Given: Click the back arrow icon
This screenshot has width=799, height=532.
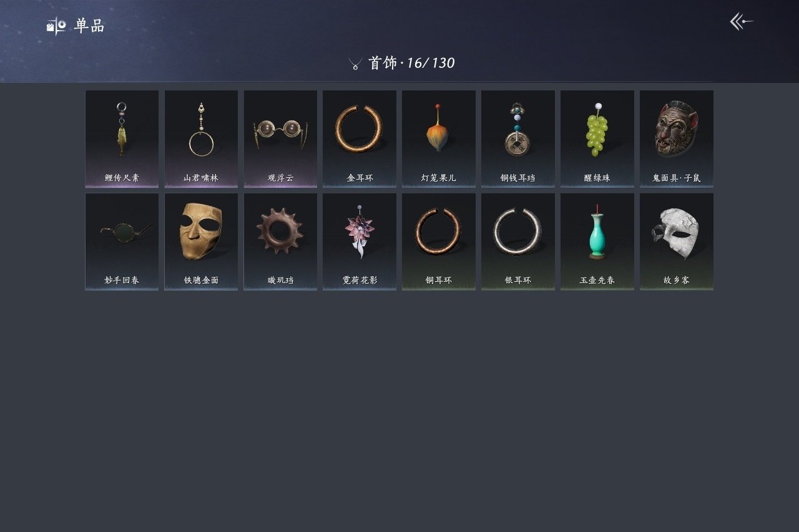Looking at the screenshot, I should [x=742, y=22].
